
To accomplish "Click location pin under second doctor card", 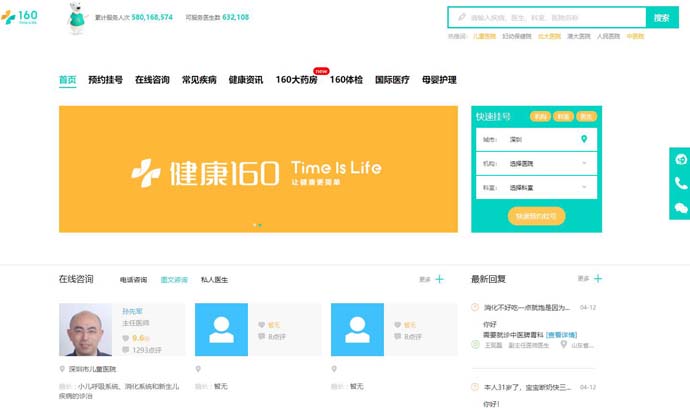I will [198, 369].
